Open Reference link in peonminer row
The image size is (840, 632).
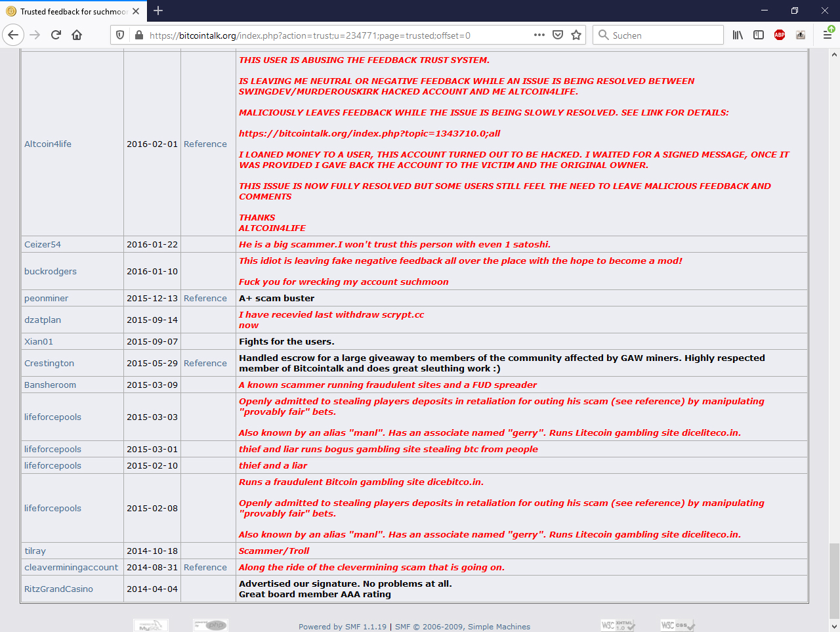(x=205, y=298)
